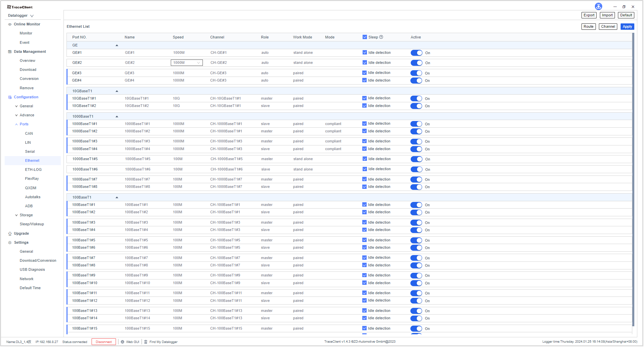Image resolution: width=644 pixels, height=347 pixels.
Task: Collapse the 1000BaseT1 port group
Action: tap(117, 116)
